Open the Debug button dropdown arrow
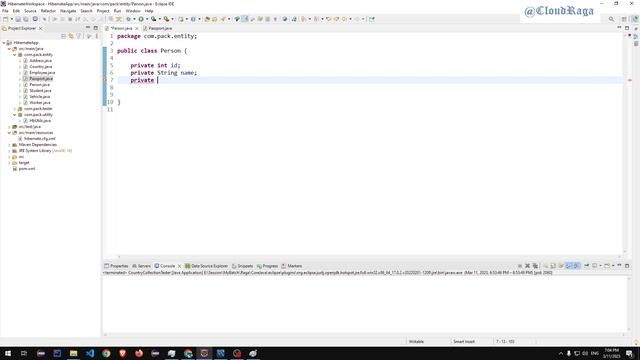The image size is (640, 360). [134, 19]
